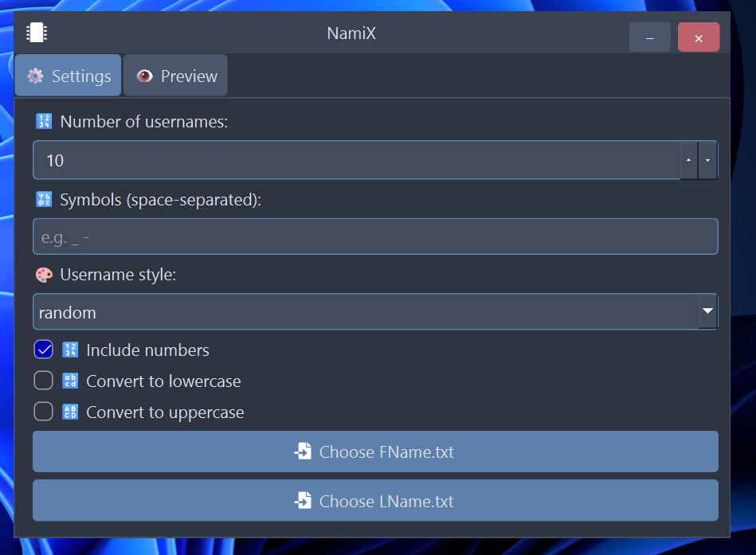The height and width of the screenshot is (555, 756).
Task: Click the symbols icon beside Symbols label
Action: coord(44,199)
